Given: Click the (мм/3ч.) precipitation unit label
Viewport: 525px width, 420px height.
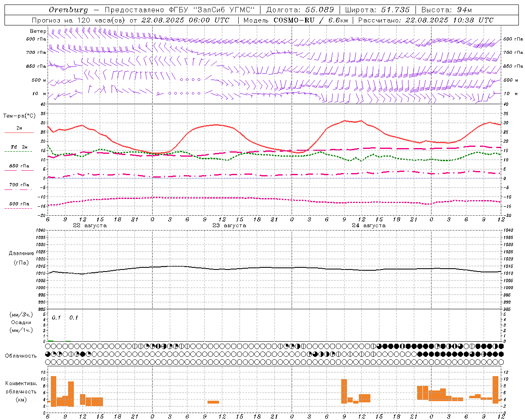Looking at the screenshot, I should pyautogui.click(x=21, y=315).
